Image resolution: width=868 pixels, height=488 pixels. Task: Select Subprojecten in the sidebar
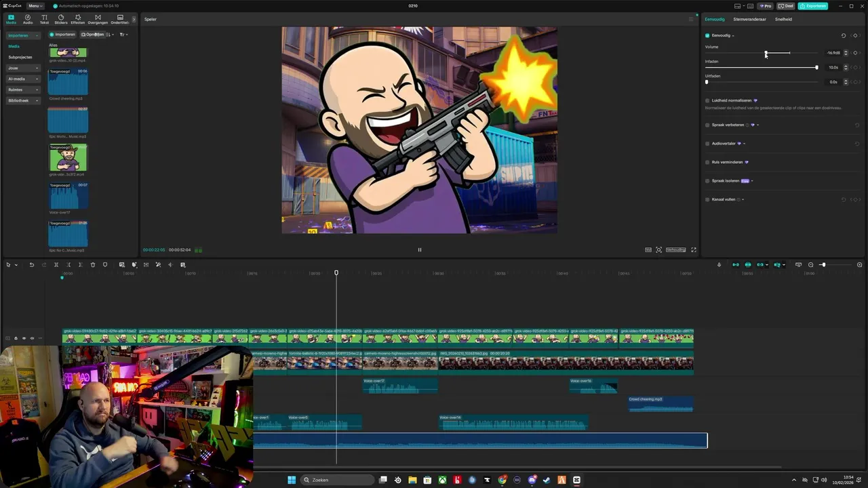[20, 57]
